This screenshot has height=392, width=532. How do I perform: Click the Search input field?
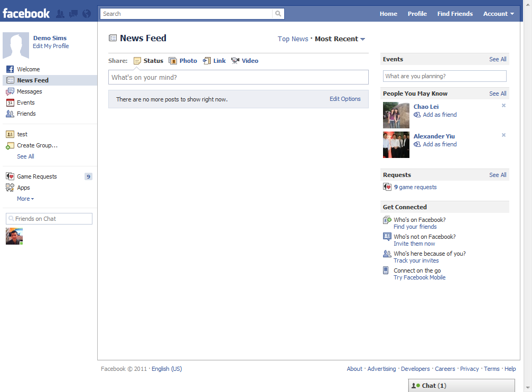[186, 14]
